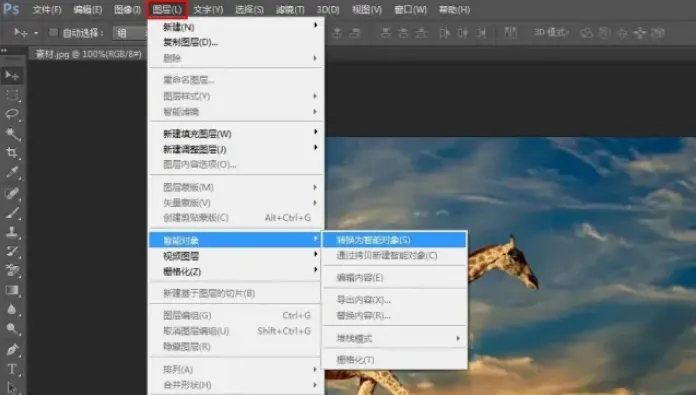
Task: Select the Brush tool
Action: (x=12, y=213)
